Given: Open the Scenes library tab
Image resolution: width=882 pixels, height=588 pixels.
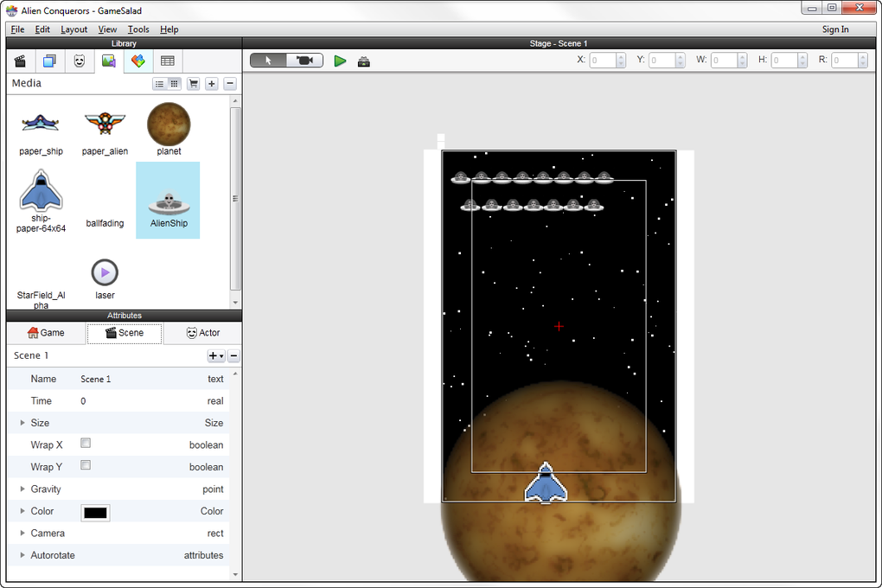Looking at the screenshot, I should pos(20,61).
